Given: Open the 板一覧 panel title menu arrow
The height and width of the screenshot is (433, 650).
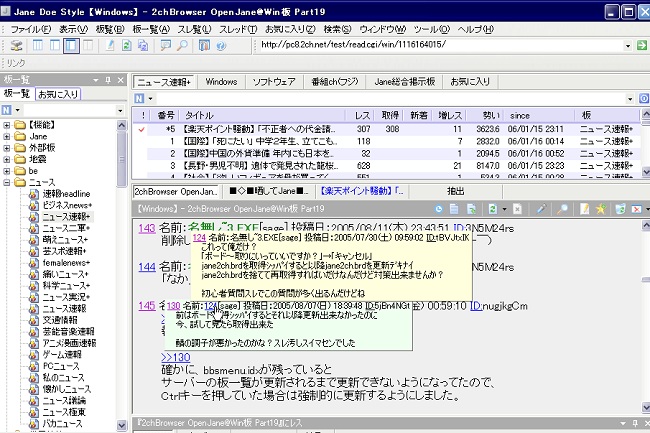Looking at the screenshot, I should (x=96, y=80).
